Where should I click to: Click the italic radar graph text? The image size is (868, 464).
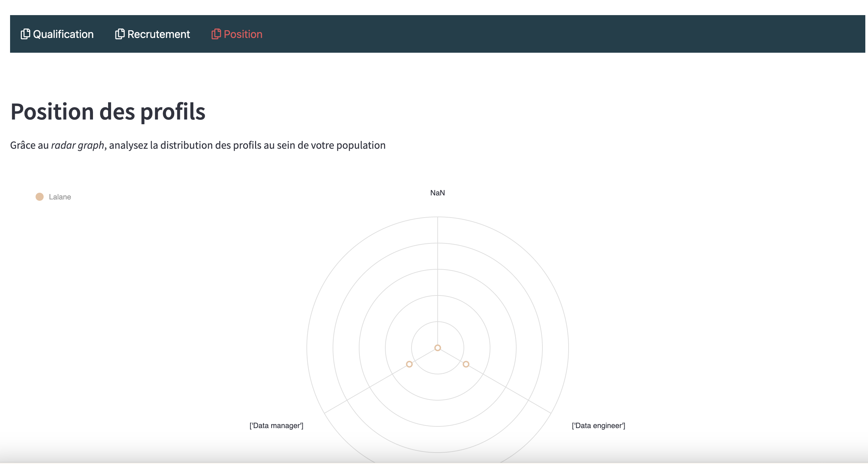click(x=78, y=145)
